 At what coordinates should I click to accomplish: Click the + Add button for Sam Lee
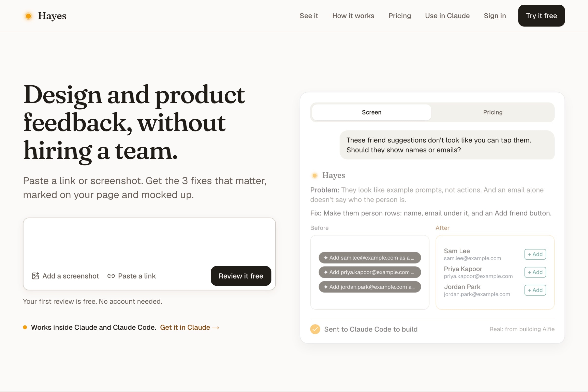pyautogui.click(x=535, y=254)
